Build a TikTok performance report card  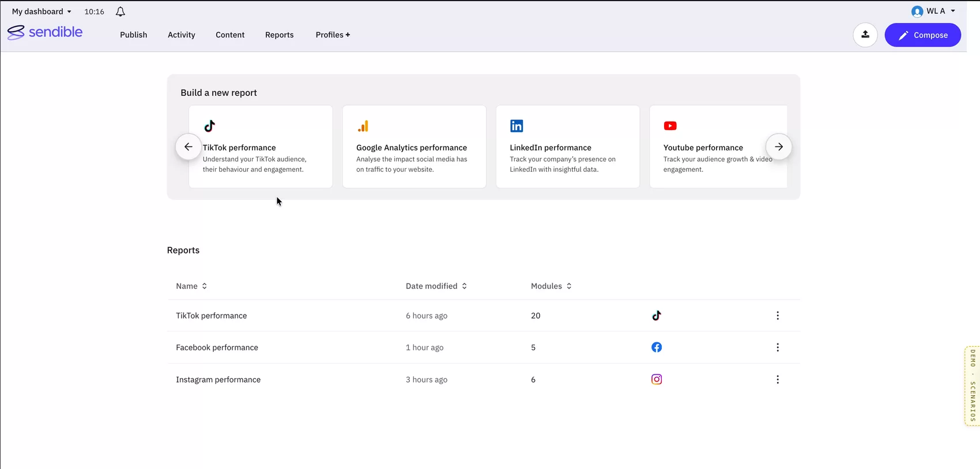(x=261, y=146)
